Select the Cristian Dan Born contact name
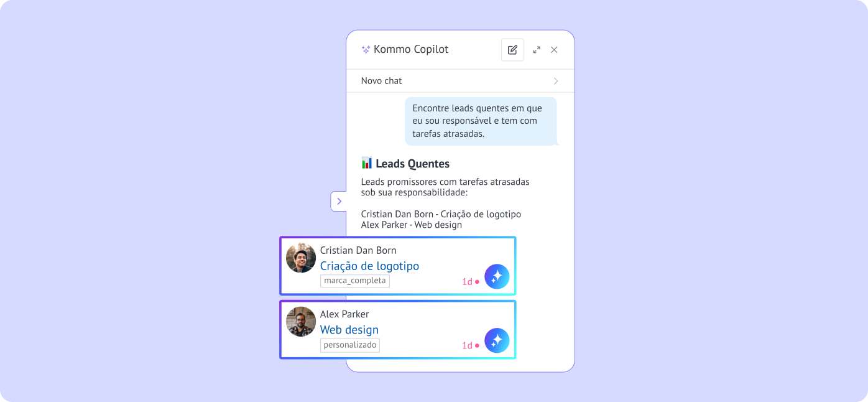 pyautogui.click(x=358, y=250)
